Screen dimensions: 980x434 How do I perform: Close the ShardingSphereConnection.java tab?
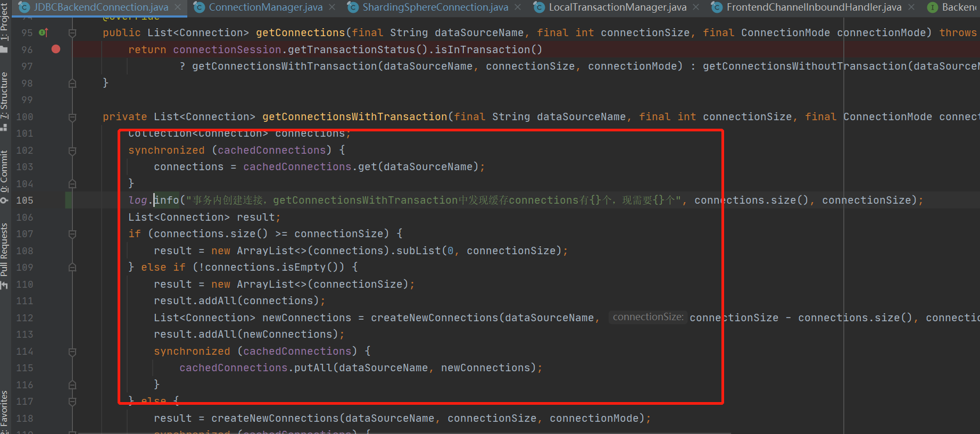click(x=518, y=7)
